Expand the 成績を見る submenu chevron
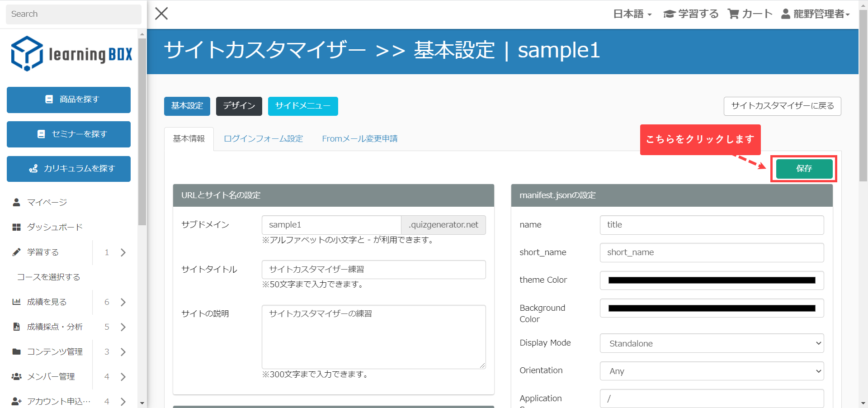The image size is (868, 408). 123,302
